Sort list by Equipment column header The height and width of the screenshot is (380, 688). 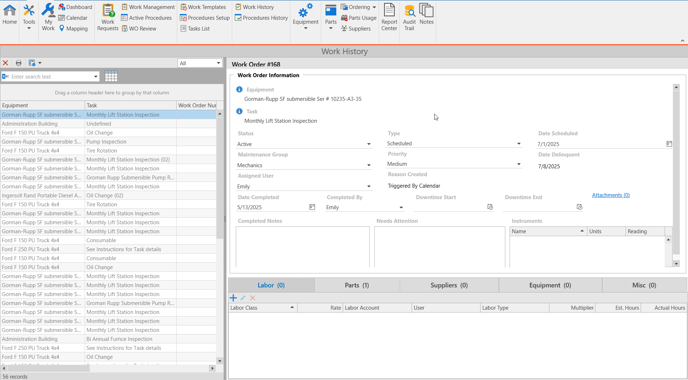[43, 106]
